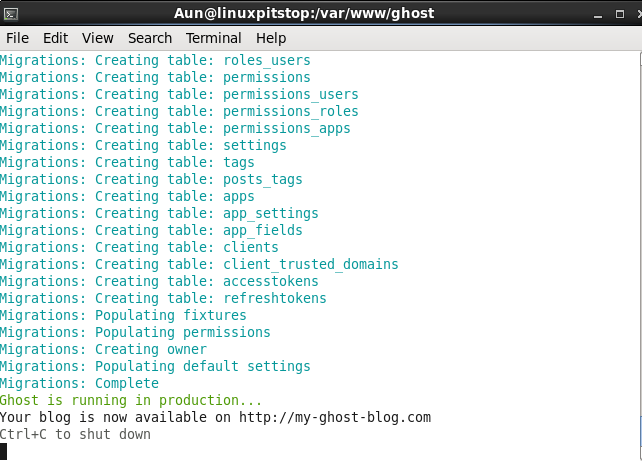Open the View menu
Image resolution: width=642 pixels, height=461 pixels.
coord(97,38)
